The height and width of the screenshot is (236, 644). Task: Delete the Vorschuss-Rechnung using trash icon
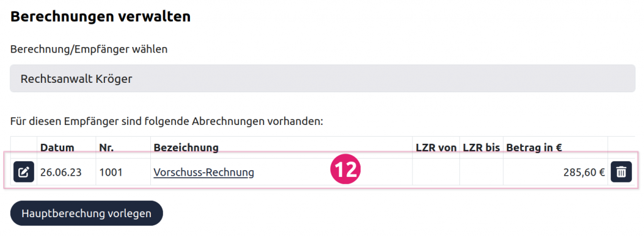(621, 172)
